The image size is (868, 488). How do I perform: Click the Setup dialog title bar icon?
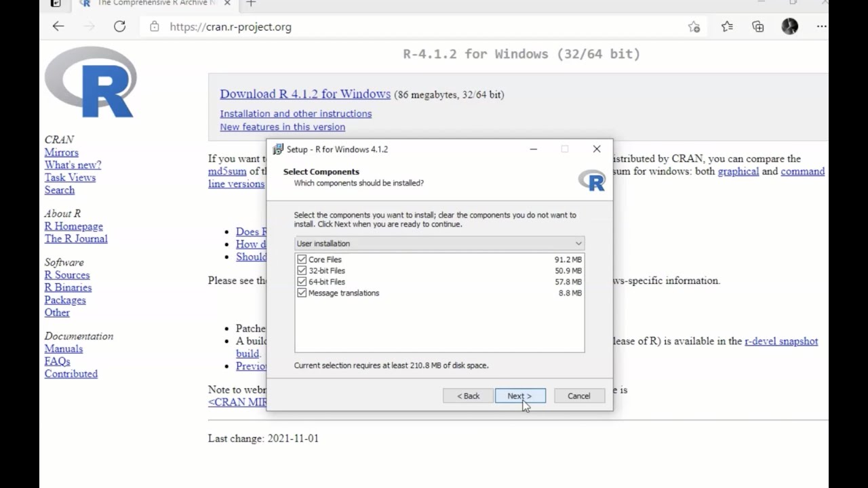278,149
